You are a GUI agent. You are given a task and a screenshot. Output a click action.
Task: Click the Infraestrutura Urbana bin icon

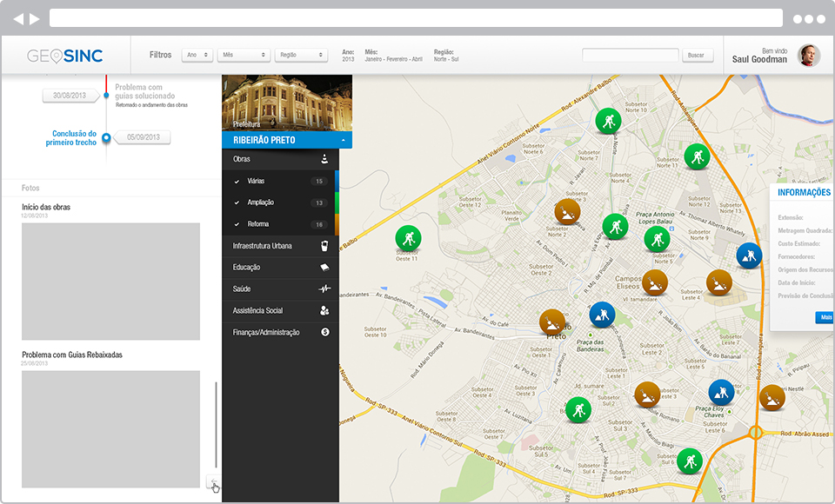click(x=324, y=245)
